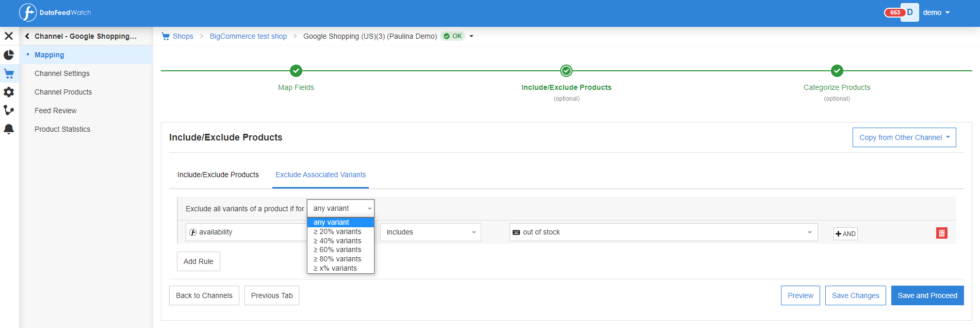Go to Map Fields step in progress bar

[296, 71]
